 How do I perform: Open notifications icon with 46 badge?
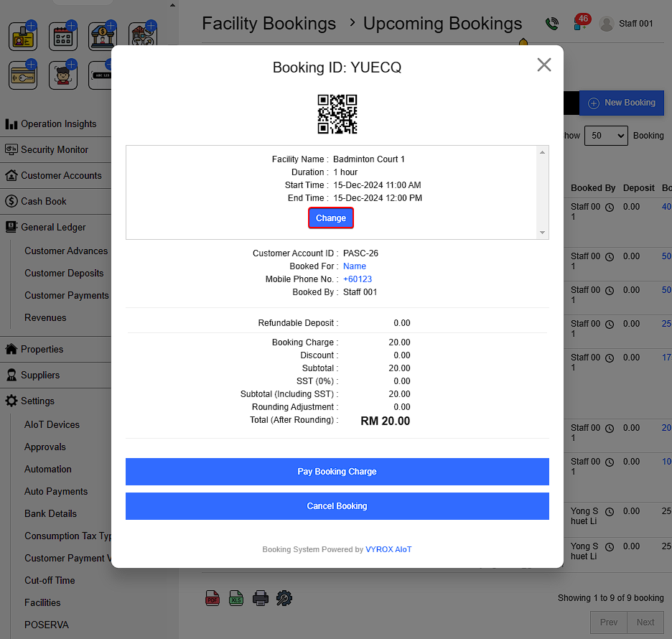(580, 23)
